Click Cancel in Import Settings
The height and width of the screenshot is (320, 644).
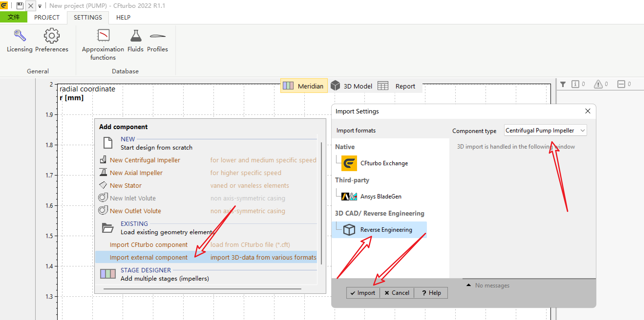397,293
